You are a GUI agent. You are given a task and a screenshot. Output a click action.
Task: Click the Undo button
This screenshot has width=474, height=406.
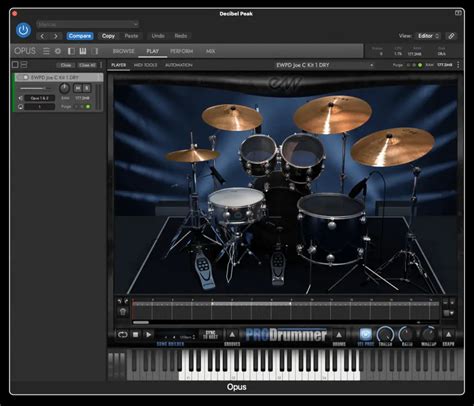coord(158,36)
